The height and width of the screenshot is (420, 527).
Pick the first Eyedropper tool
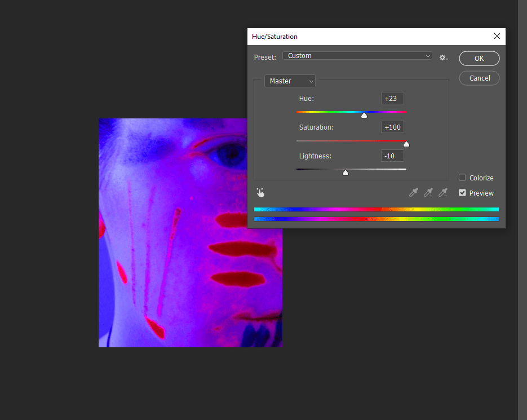(x=414, y=193)
